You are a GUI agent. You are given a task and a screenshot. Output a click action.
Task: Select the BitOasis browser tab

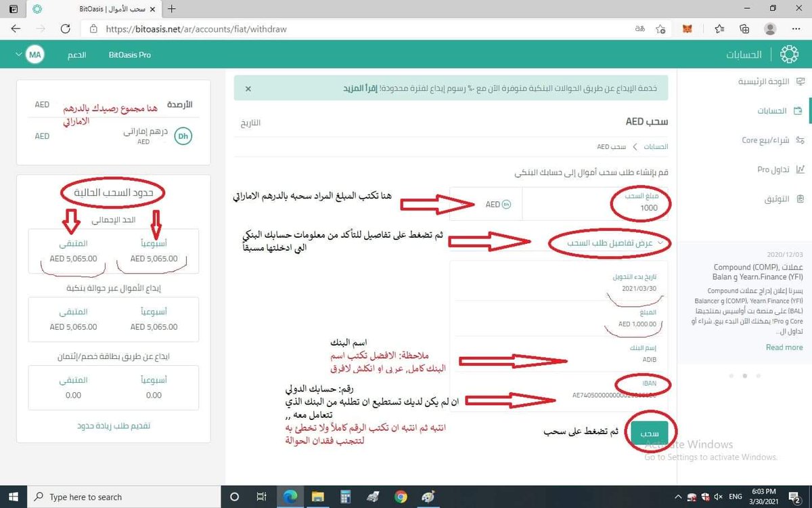tap(95, 9)
